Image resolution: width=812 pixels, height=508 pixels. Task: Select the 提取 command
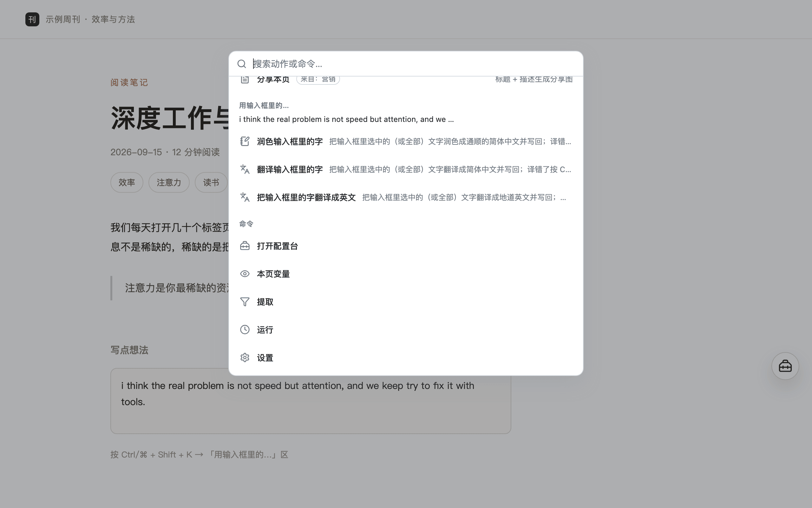point(406,302)
